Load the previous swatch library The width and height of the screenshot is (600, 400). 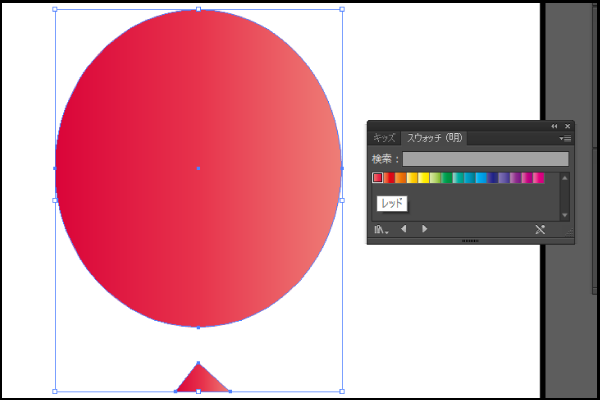coord(404,229)
